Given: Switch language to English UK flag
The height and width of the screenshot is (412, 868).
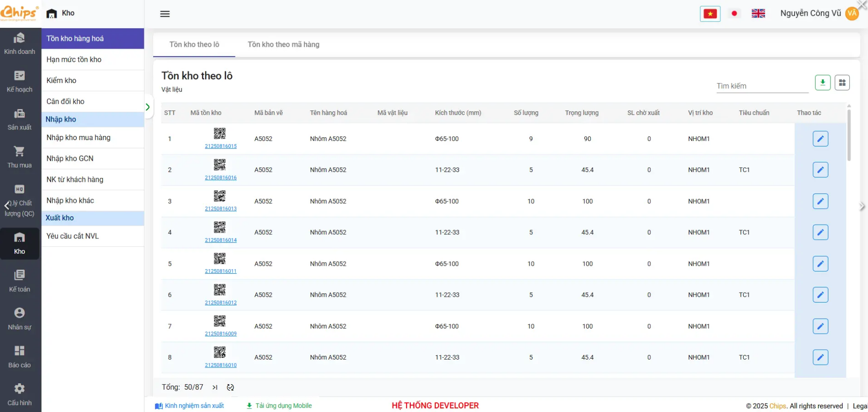Looking at the screenshot, I should coord(758,13).
